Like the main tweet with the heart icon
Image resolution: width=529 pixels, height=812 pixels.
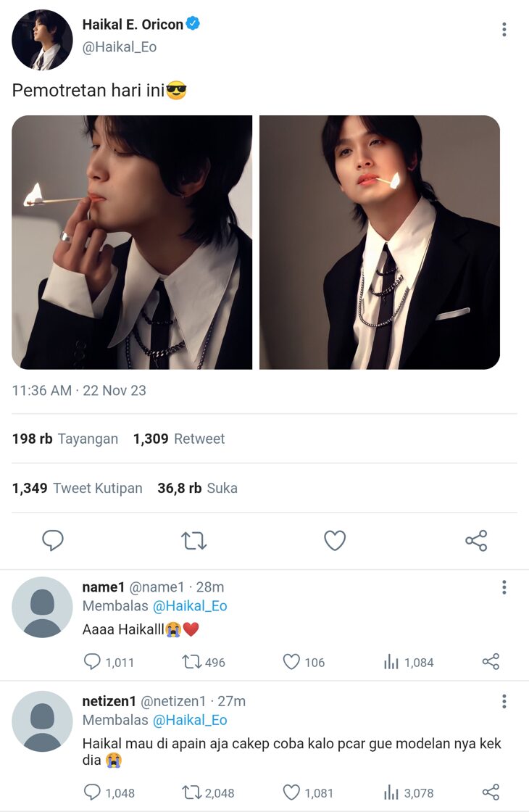[x=334, y=541]
